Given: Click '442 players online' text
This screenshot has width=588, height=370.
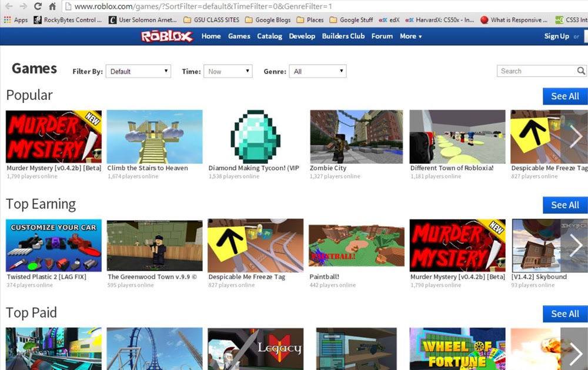Looking at the screenshot, I should (x=332, y=285).
